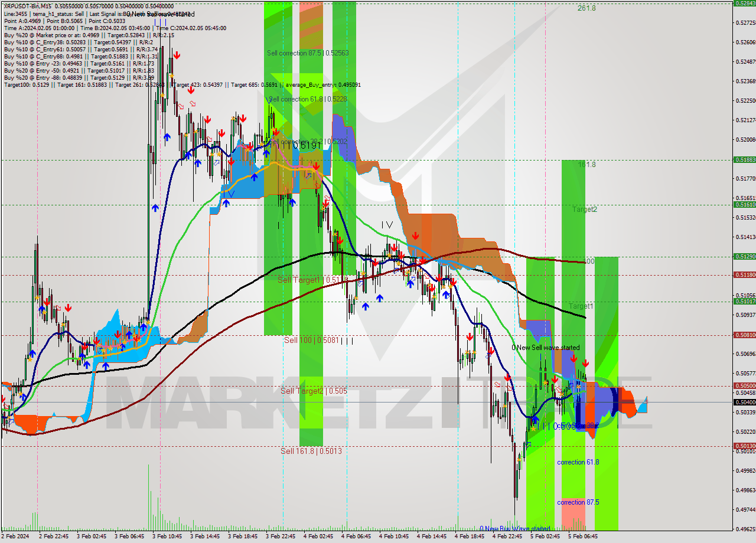Click the 'correction 61.8' blue label
This screenshot has width=756, height=543.
coord(578,462)
